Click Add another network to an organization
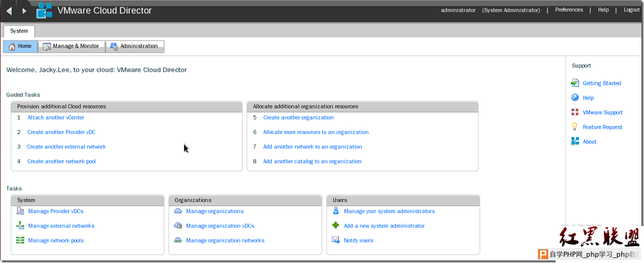The image size is (644, 263). coord(313,147)
